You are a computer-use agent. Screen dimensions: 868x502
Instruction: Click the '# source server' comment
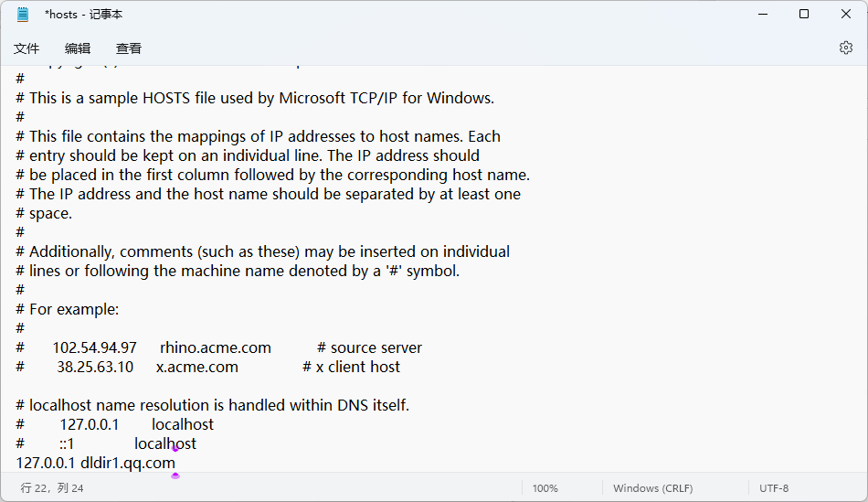(369, 347)
